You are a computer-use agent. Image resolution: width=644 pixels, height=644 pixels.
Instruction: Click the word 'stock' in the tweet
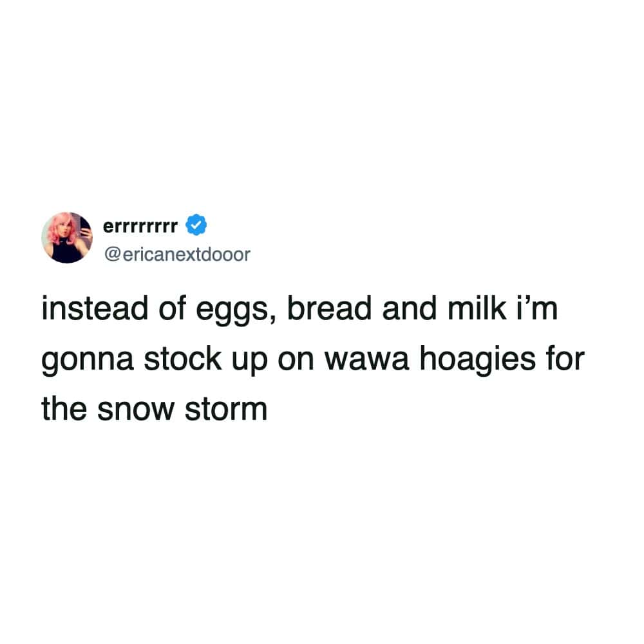(x=183, y=358)
